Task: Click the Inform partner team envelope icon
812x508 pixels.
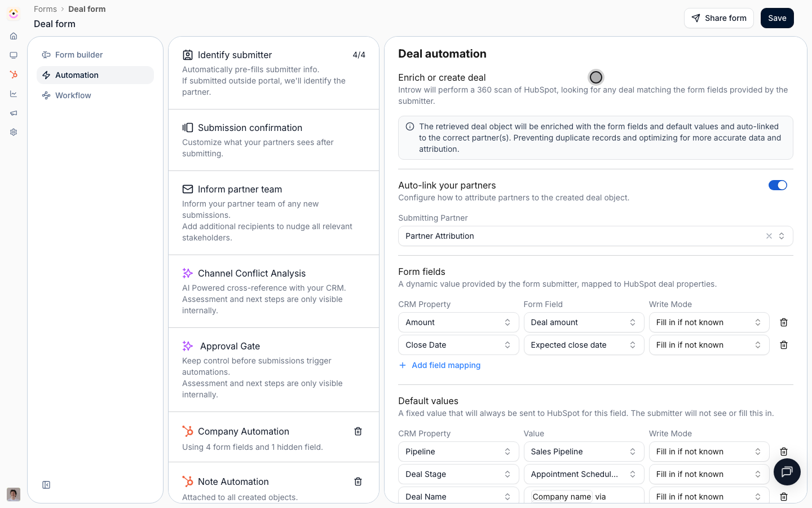Action: click(188, 189)
